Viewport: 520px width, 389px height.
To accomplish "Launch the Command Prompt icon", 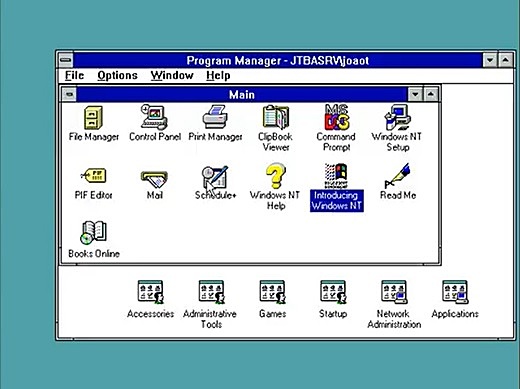I will [336, 117].
